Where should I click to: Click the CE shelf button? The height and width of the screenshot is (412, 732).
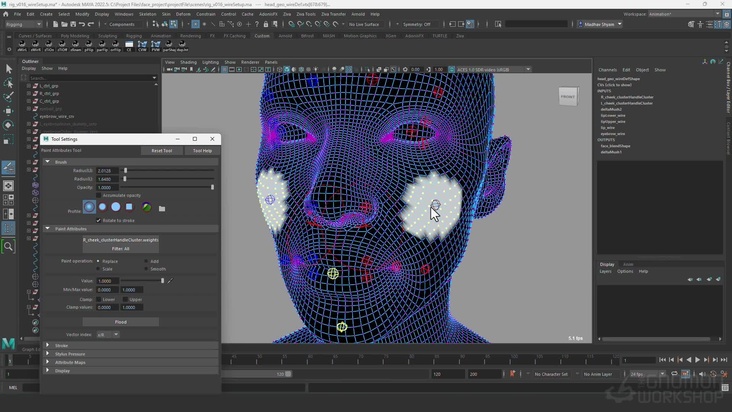click(x=129, y=45)
